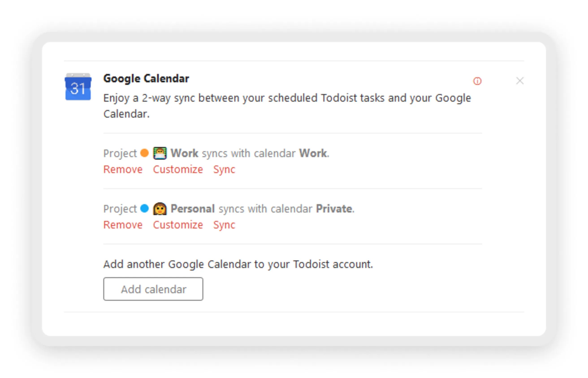Click the Google Calendar 31 icon
Screen dimensions: 588x378
click(x=78, y=87)
